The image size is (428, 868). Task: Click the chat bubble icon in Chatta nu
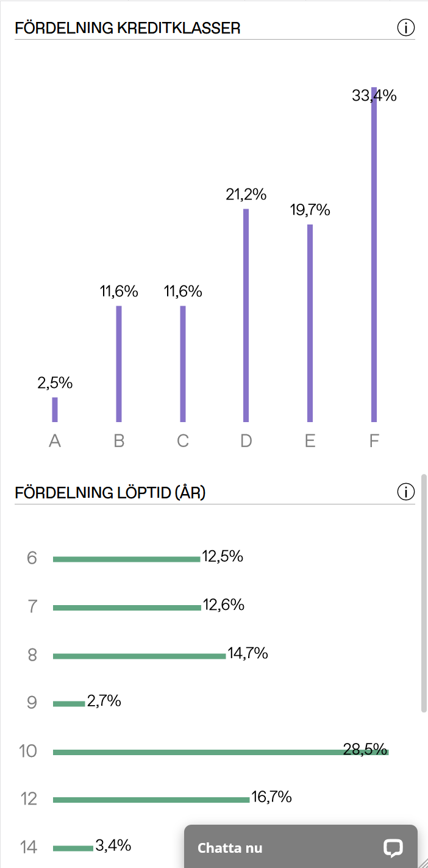point(393,848)
